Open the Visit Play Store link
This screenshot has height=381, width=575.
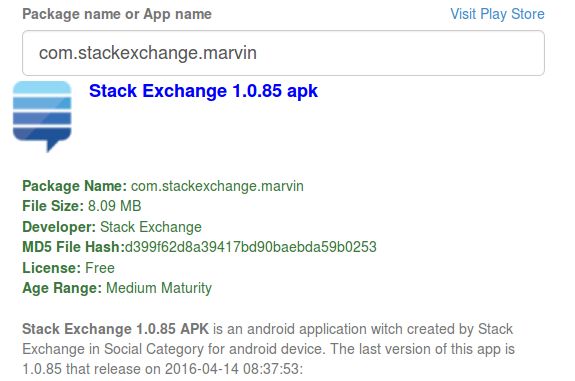point(497,14)
